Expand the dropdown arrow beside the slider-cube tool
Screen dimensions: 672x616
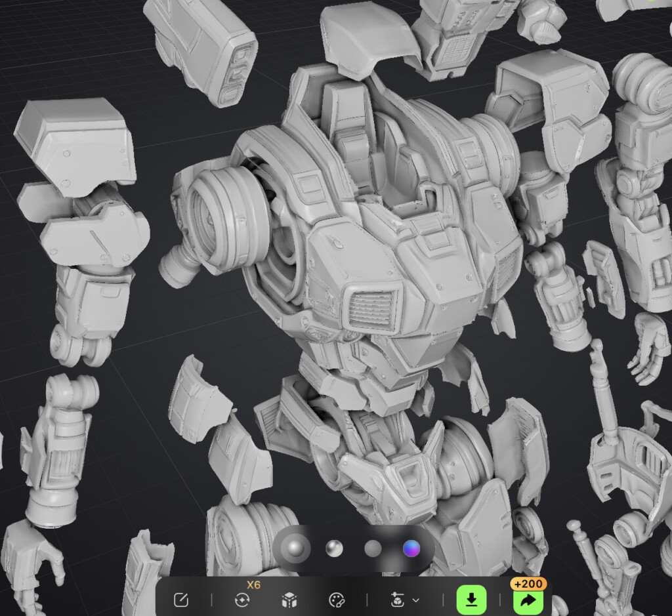[x=415, y=600]
